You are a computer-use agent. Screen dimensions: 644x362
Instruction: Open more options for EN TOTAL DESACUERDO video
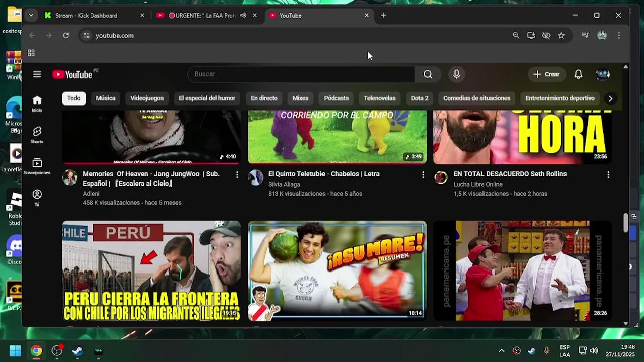pyautogui.click(x=608, y=175)
